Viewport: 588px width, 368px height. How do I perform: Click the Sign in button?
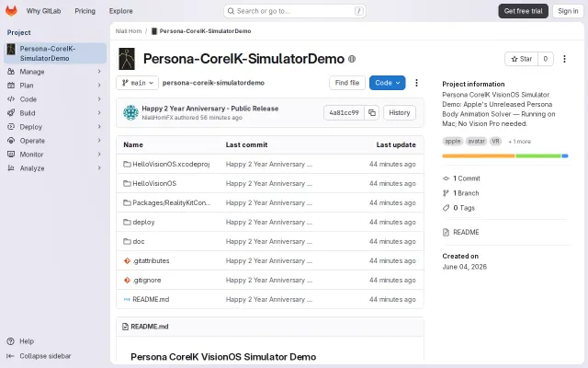[568, 11]
